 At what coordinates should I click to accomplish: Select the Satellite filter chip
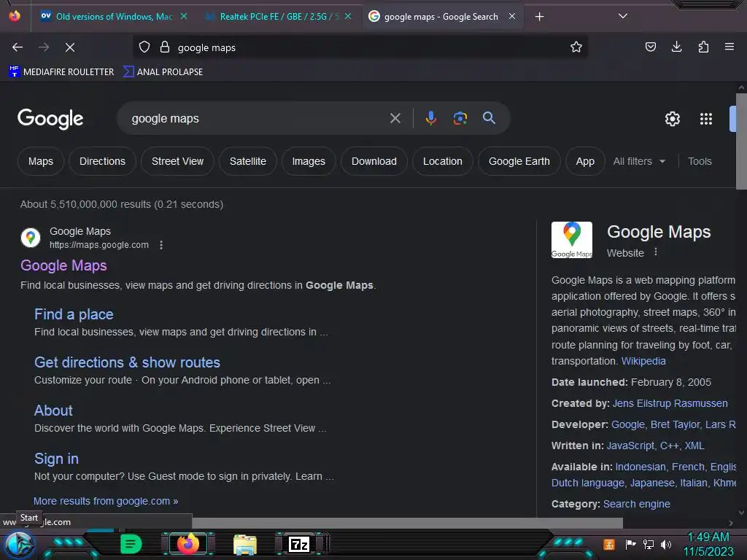(x=248, y=161)
